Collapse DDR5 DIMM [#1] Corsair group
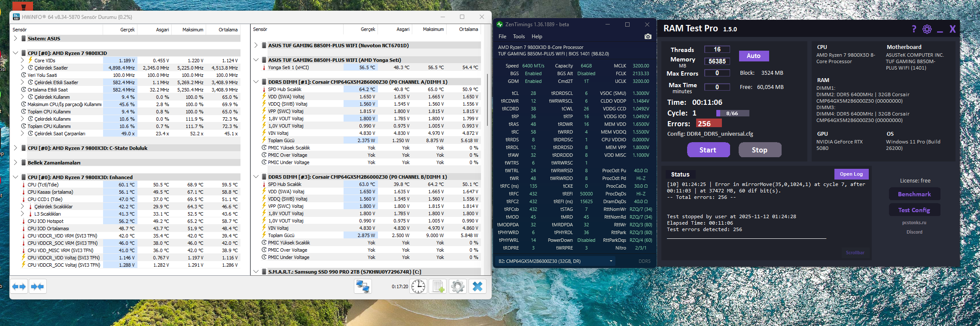 tap(256, 82)
